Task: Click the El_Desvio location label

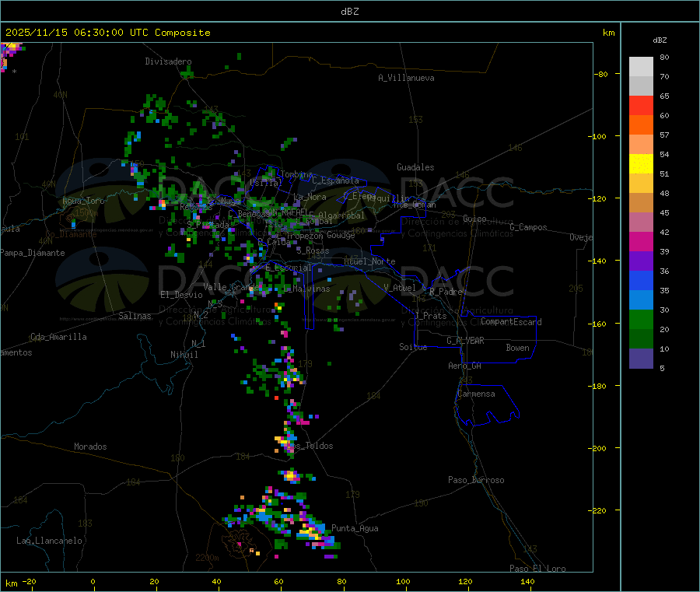Action: tap(182, 295)
